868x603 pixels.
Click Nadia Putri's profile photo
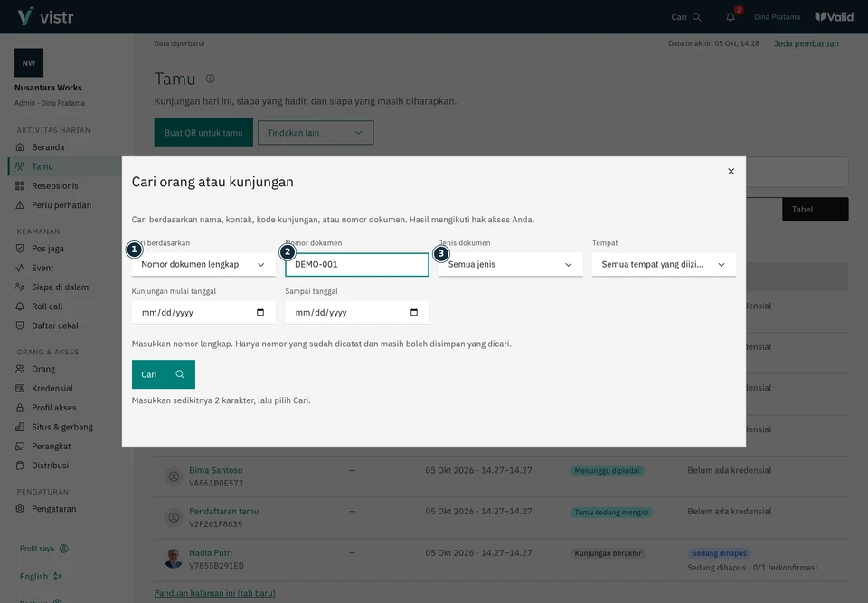pyautogui.click(x=174, y=559)
